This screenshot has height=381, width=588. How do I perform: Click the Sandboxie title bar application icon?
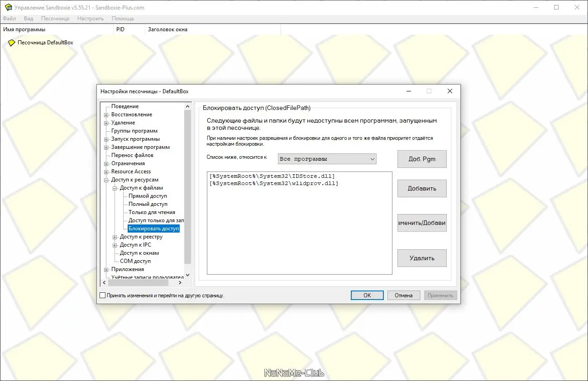[8, 7]
